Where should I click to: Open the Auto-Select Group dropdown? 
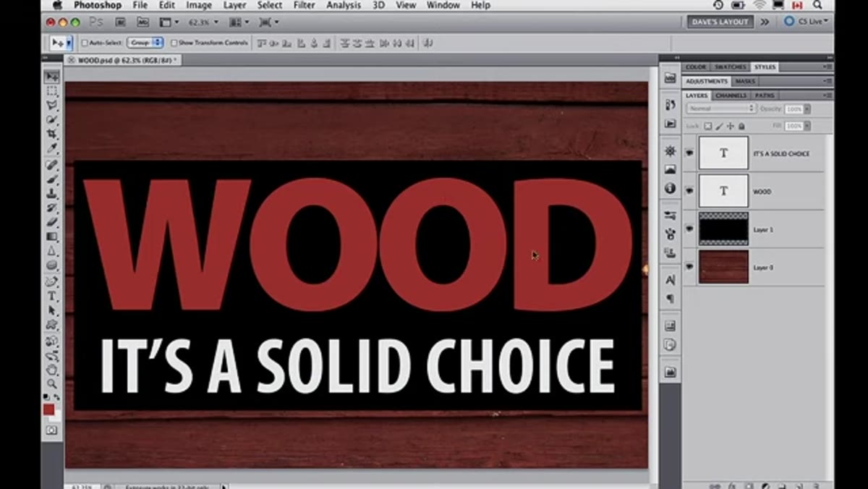coord(145,43)
